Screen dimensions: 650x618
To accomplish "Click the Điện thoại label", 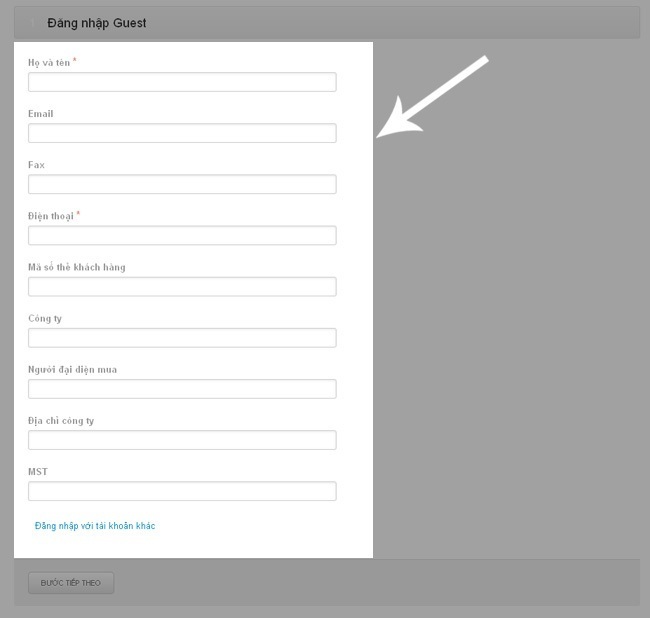I will pos(51,216).
